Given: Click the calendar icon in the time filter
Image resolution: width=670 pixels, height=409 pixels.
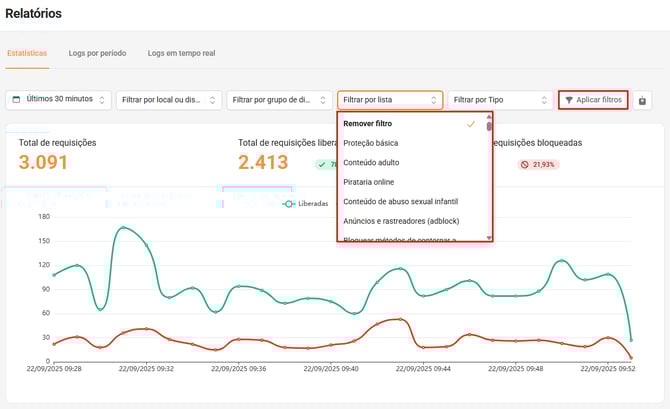Looking at the screenshot, I should 18,100.
